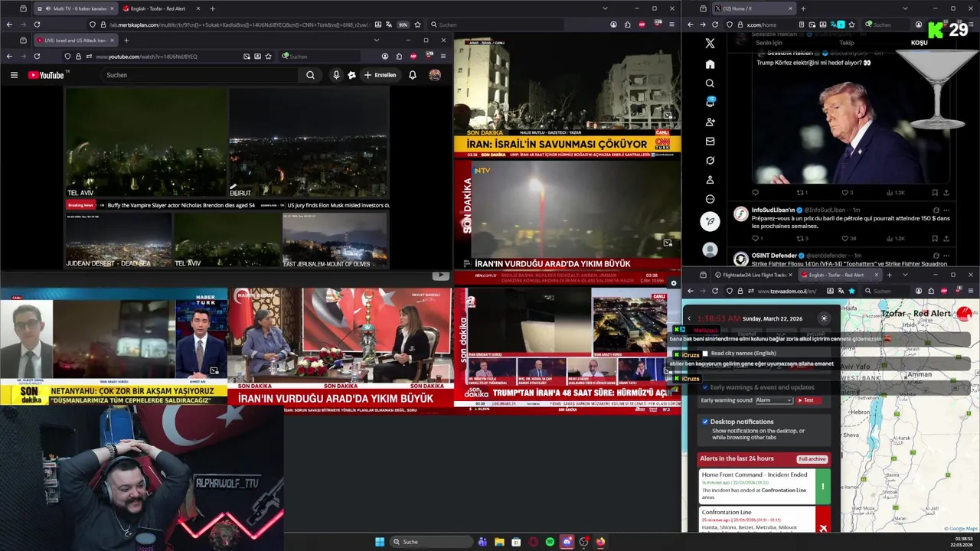
Task: Open Early warning sound Alarm dropdown
Action: 773,400
